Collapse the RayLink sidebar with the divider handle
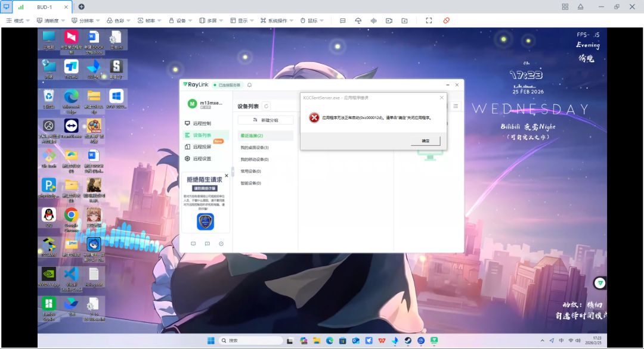This screenshot has height=349, width=644. 233,172
